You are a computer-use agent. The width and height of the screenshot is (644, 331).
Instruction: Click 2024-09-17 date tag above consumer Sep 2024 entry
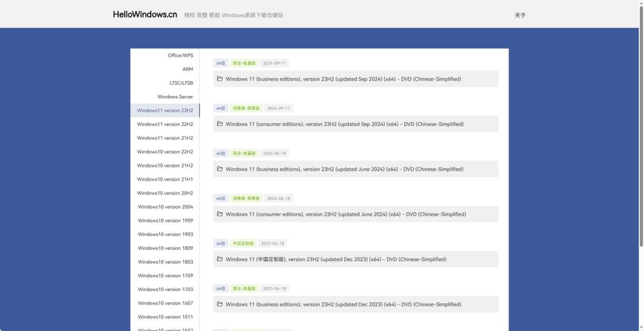279,109
